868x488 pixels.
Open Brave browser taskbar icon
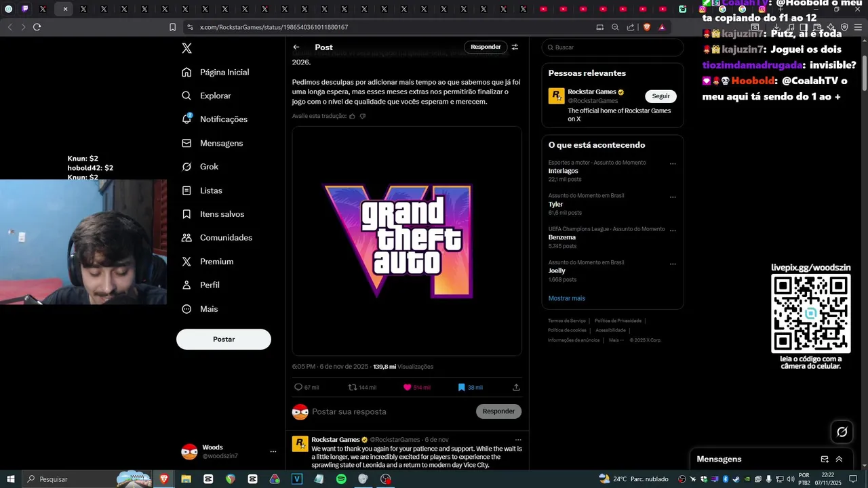[163, 479]
